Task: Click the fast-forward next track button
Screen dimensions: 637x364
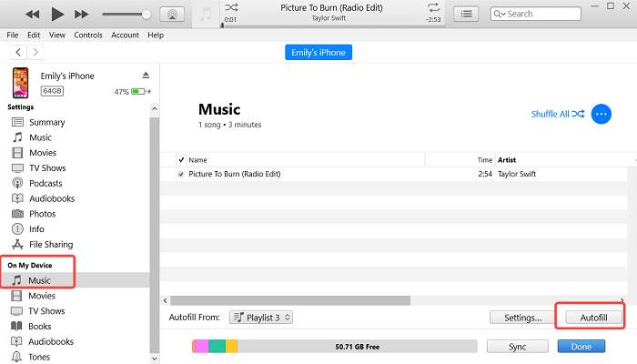Action: click(81, 15)
